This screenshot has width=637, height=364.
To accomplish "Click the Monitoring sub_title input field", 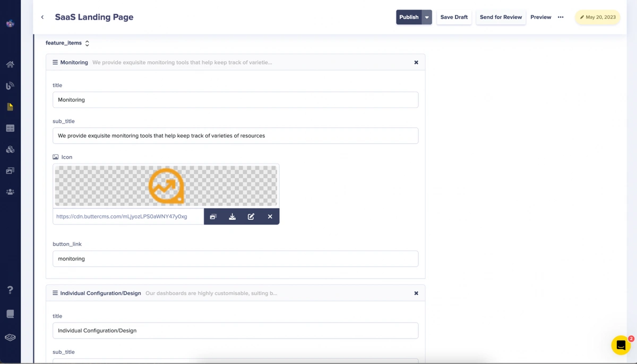I will click(235, 136).
